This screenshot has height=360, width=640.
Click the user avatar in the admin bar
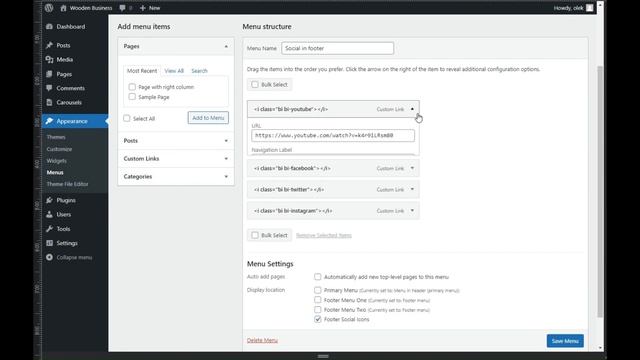pos(589,8)
